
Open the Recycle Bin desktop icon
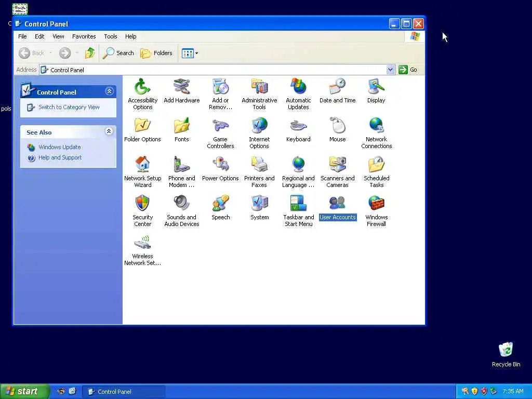click(x=506, y=354)
